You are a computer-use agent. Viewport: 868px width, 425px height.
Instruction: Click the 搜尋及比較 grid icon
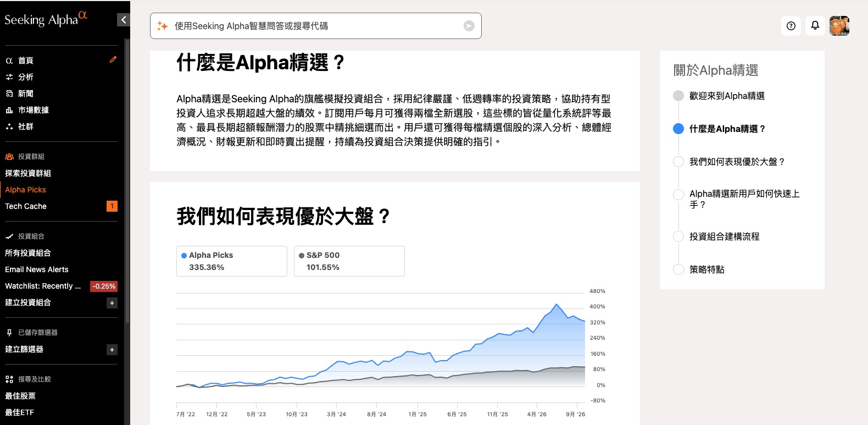tap(9, 379)
